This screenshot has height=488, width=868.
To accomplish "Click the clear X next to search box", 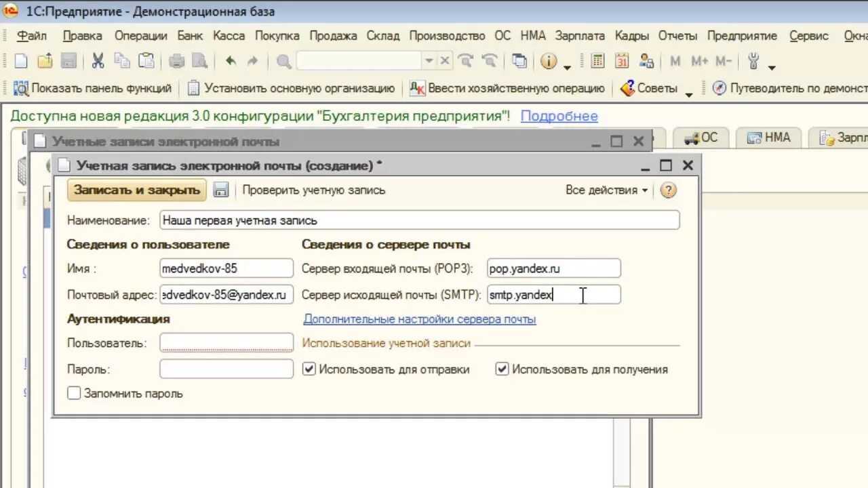I will (444, 61).
